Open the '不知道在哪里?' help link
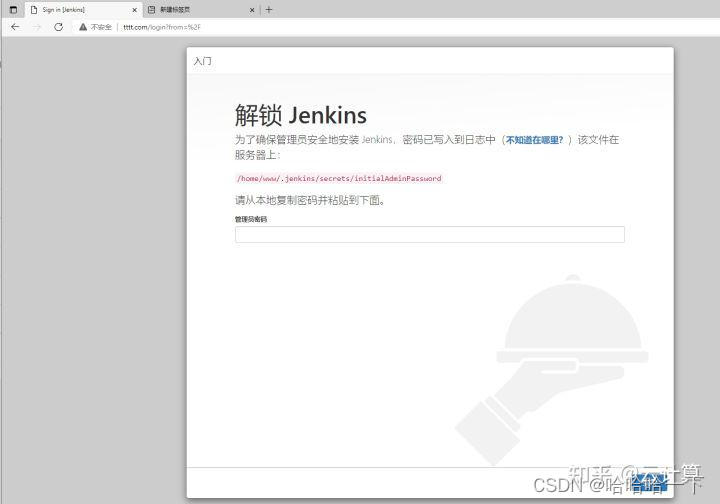 coord(534,140)
